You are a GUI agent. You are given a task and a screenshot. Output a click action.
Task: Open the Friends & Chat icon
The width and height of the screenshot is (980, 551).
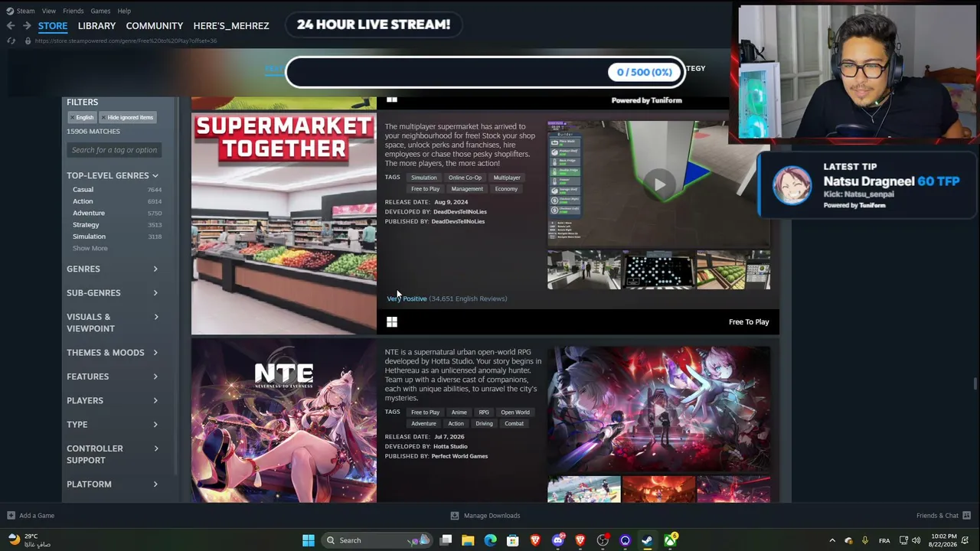(x=966, y=516)
